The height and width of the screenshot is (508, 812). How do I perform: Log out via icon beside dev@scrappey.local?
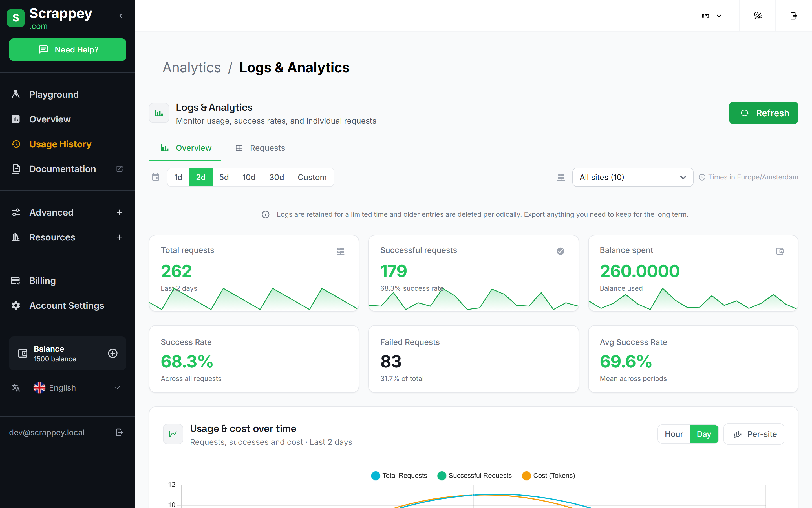pyautogui.click(x=120, y=432)
